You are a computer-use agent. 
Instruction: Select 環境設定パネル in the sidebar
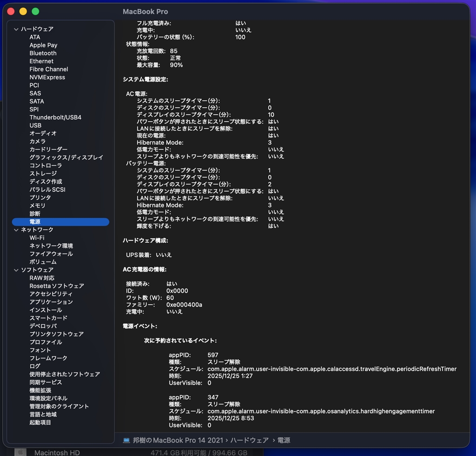click(48, 398)
